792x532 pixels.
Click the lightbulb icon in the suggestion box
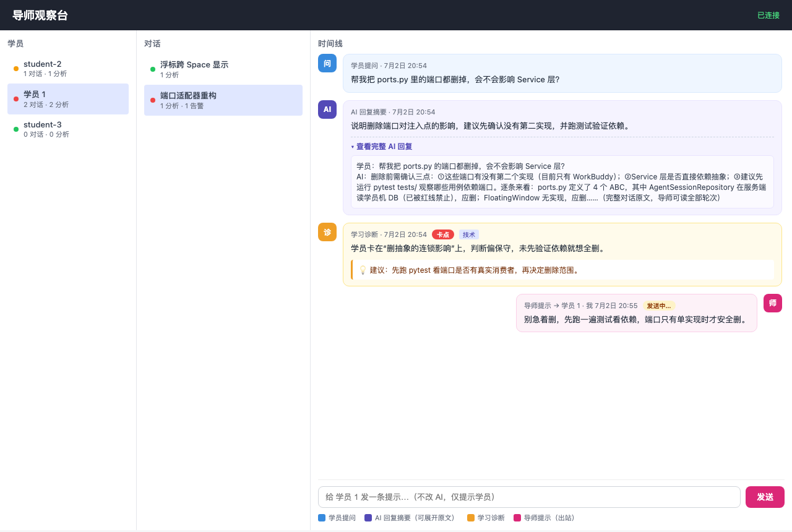point(363,270)
